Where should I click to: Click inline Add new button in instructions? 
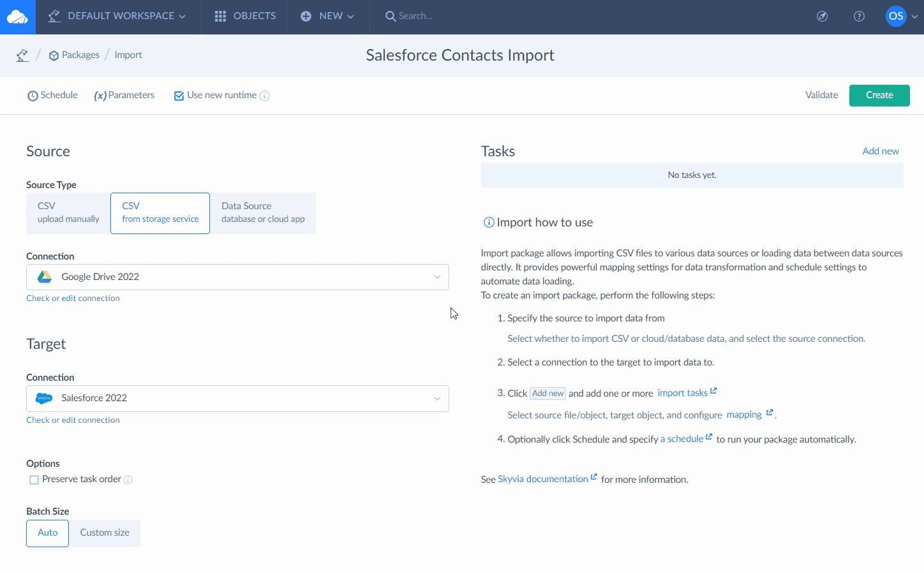[x=548, y=394]
